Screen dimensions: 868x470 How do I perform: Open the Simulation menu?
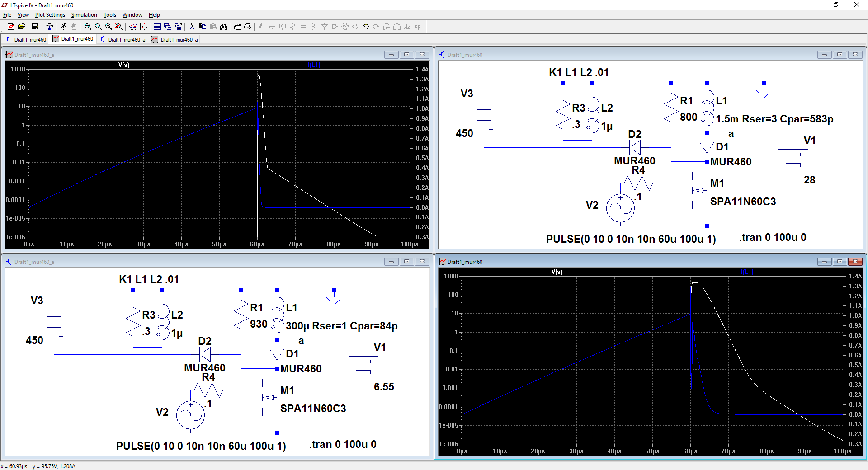84,15
